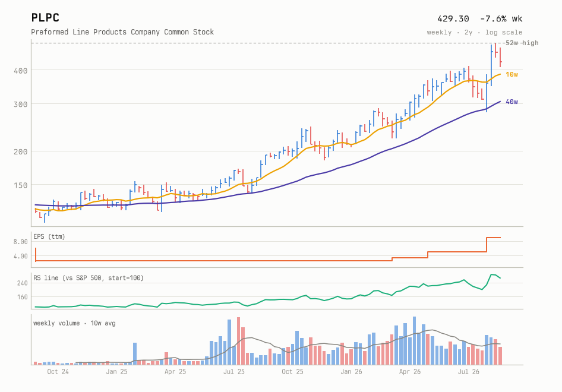Click the 'Apr 25' date axis label
Viewport: 562px width, 392px height.
click(x=175, y=372)
